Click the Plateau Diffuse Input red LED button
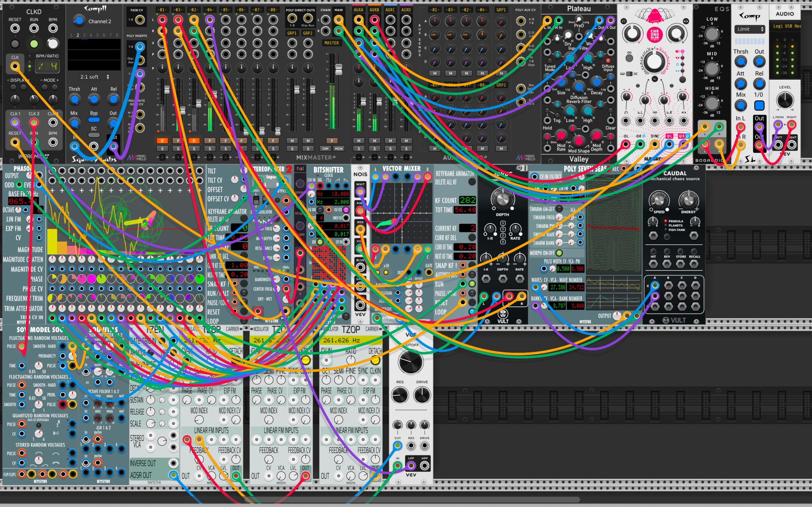Image resolution: width=812 pixels, height=507 pixels. [x=608, y=60]
